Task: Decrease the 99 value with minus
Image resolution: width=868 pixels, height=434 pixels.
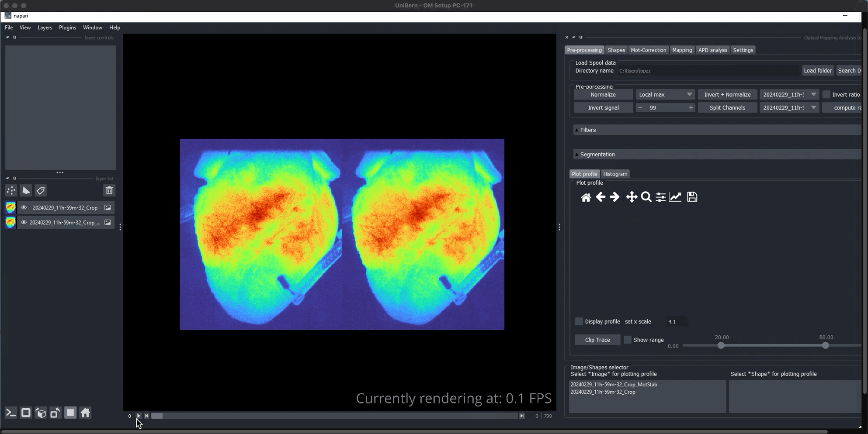Action: point(640,108)
